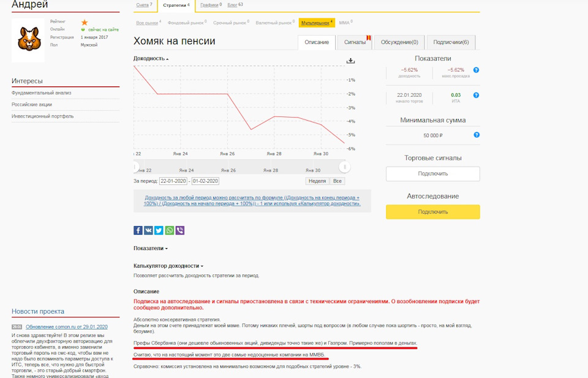Filter strategies by Валютный рынок
This screenshot has width=588, height=378.
coord(274,23)
